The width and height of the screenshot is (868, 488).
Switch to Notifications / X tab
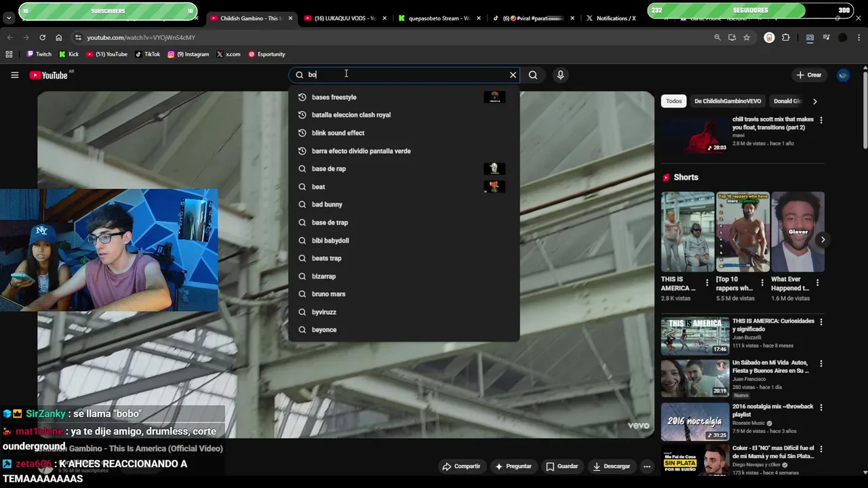click(616, 18)
